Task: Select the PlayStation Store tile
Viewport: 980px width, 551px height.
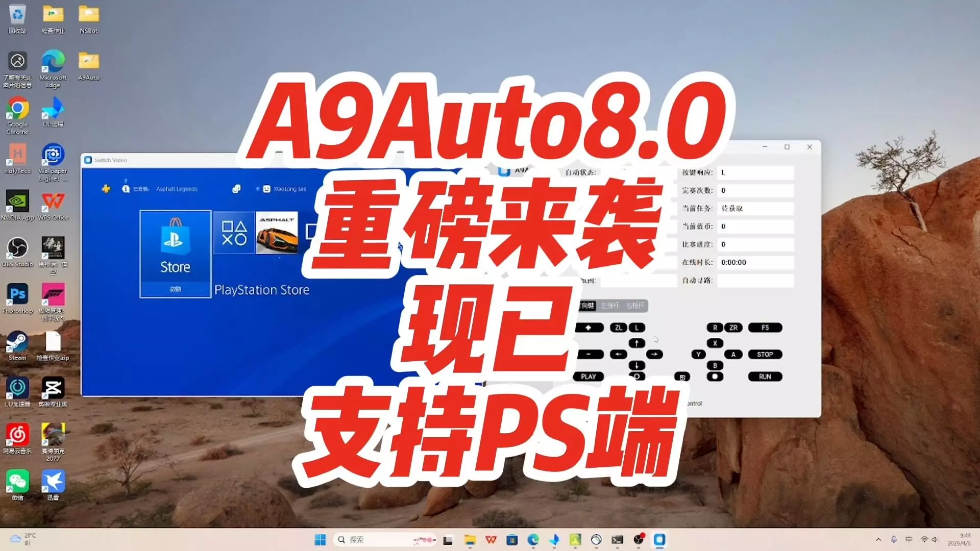Action: (x=176, y=254)
